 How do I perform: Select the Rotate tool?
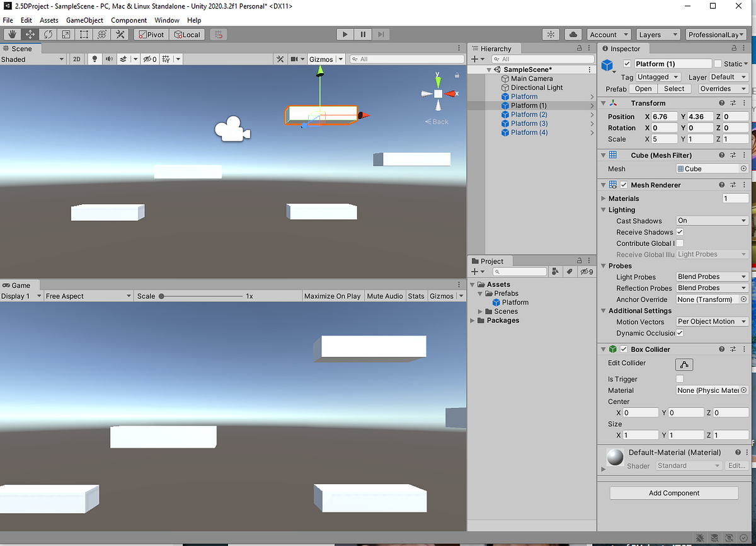[48, 34]
